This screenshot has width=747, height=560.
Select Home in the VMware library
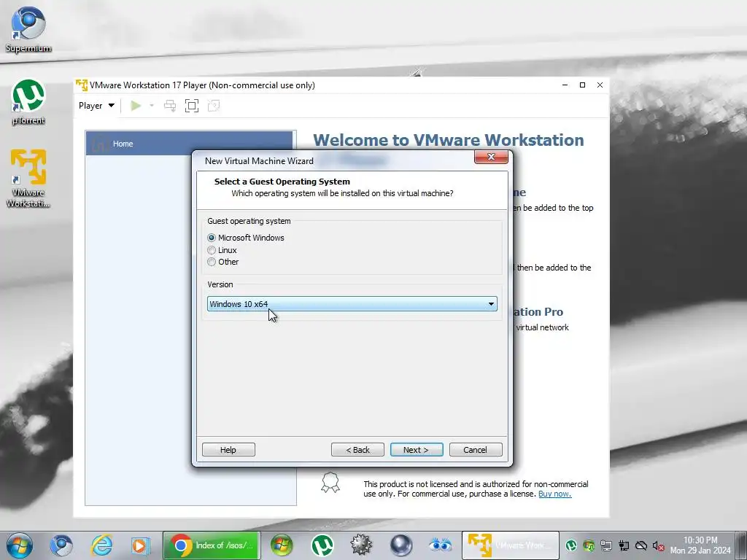(x=189, y=144)
